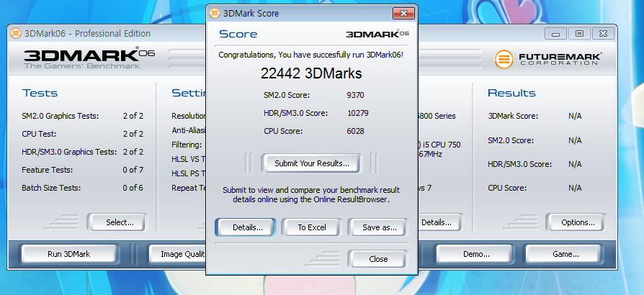
Task: Click the SM2.0 Score value 9370
Action: [355, 95]
